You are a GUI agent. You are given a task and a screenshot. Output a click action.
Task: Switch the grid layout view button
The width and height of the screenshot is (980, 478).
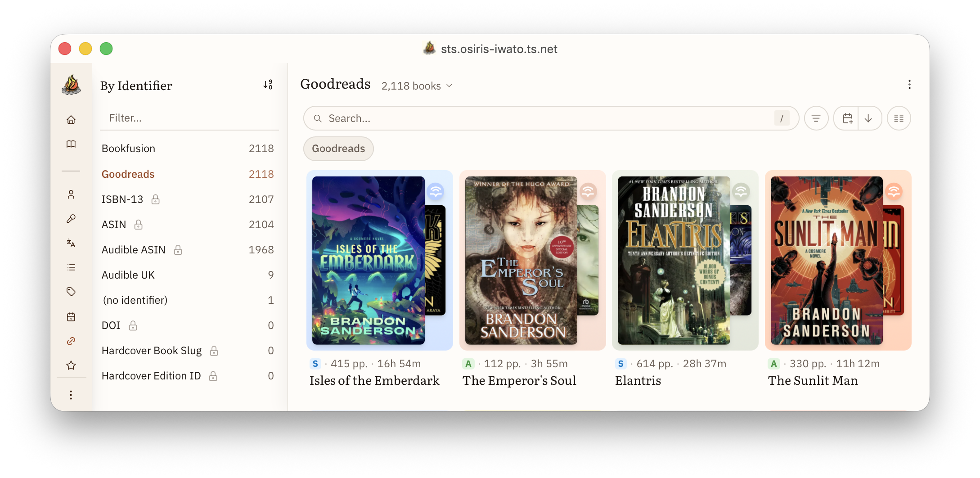(899, 118)
